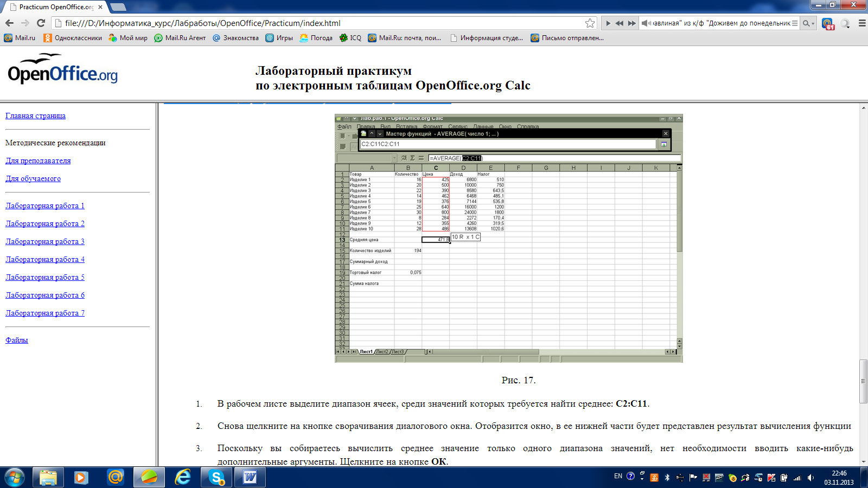Open Лабораторная работа 3
This screenshot has width=868, height=488.
pos(45,241)
